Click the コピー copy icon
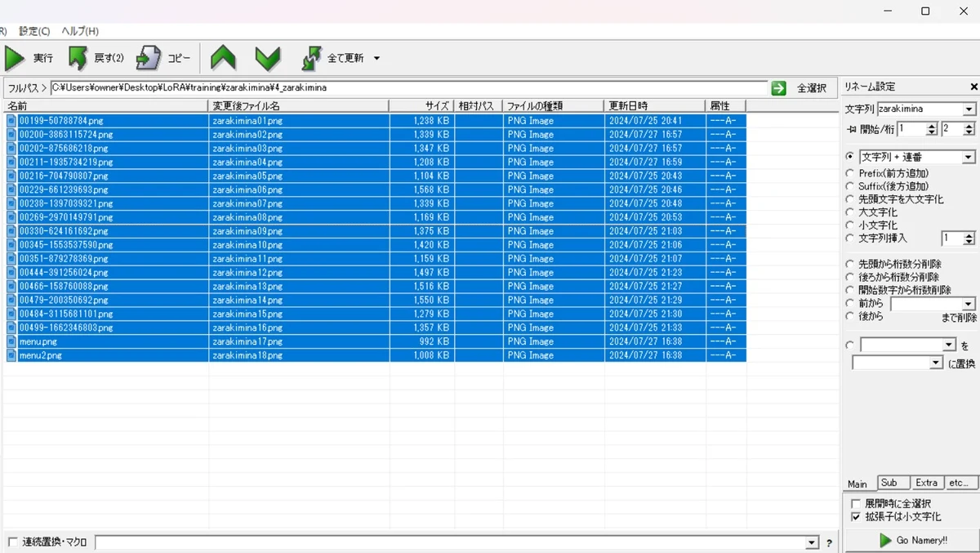 pos(149,58)
